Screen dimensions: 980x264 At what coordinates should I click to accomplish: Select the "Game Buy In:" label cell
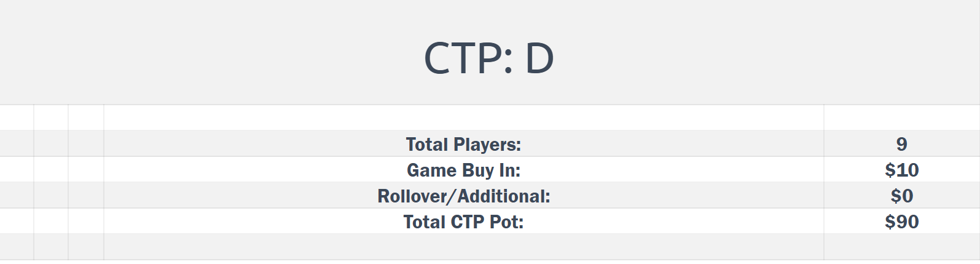point(463,170)
